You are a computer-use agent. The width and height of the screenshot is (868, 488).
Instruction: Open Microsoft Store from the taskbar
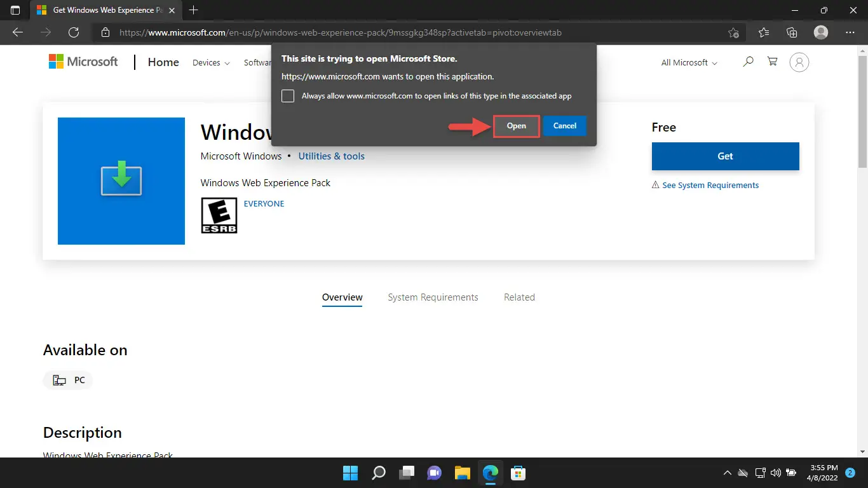click(519, 473)
